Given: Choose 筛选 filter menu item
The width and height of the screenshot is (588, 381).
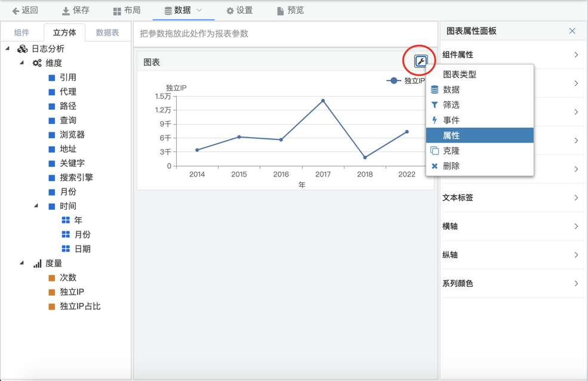Looking at the screenshot, I should [x=479, y=105].
